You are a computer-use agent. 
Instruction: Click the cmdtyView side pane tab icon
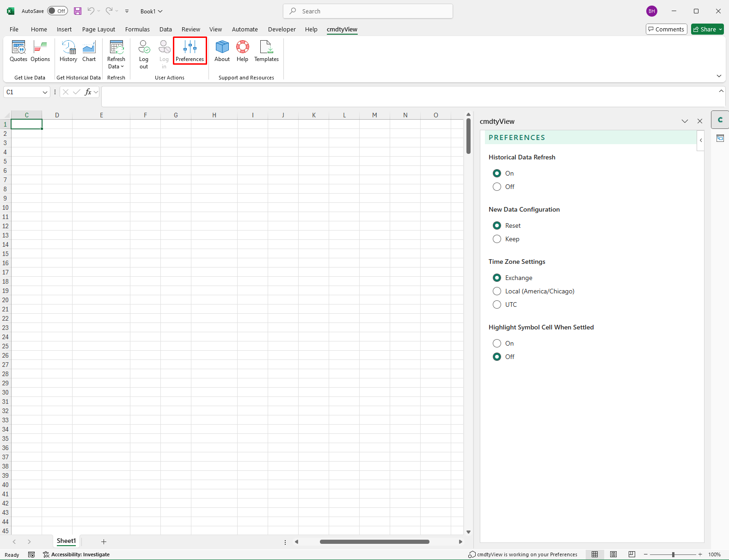[720, 120]
